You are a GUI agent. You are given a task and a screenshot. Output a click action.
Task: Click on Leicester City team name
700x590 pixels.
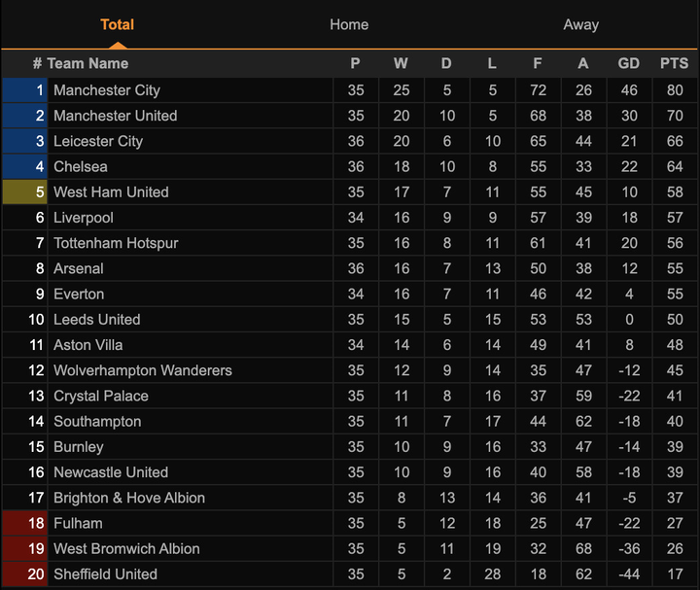tap(98, 141)
